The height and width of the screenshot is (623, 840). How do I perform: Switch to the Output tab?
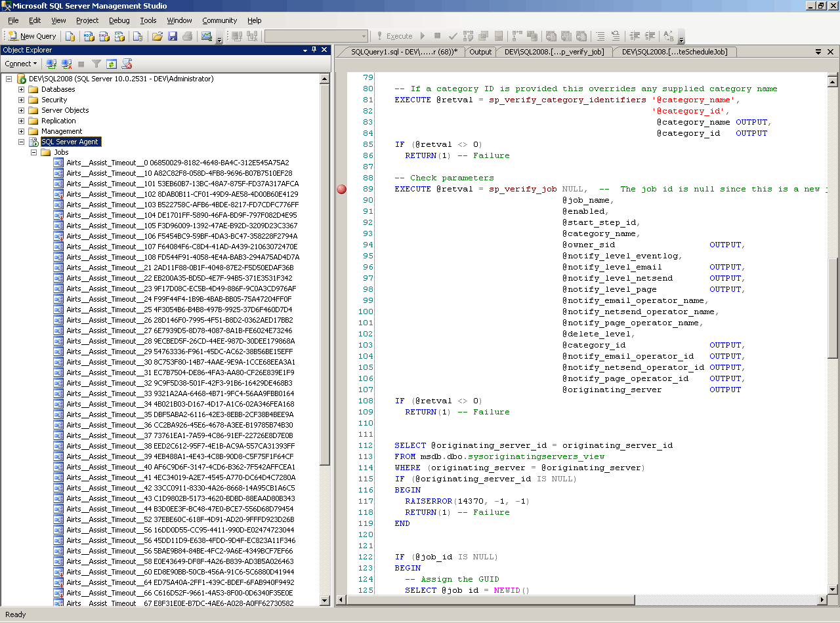coord(480,52)
